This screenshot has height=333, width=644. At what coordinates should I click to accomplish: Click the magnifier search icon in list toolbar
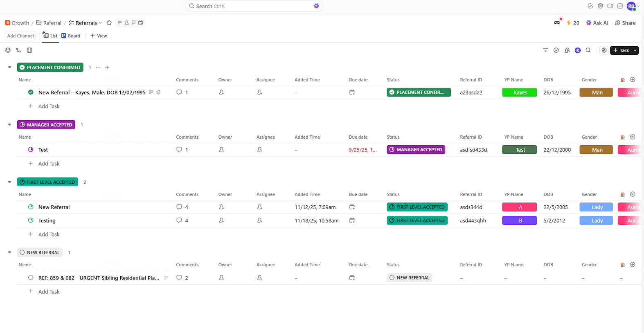(588, 50)
